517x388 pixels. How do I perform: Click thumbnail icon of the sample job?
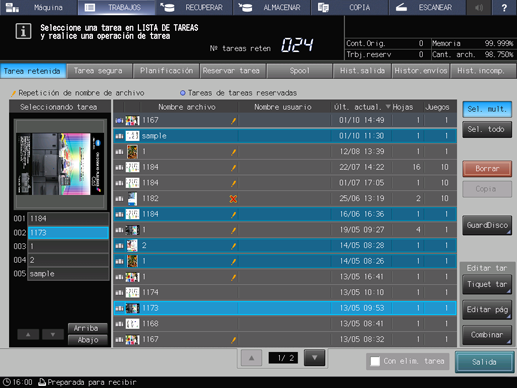[x=132, y=136]
